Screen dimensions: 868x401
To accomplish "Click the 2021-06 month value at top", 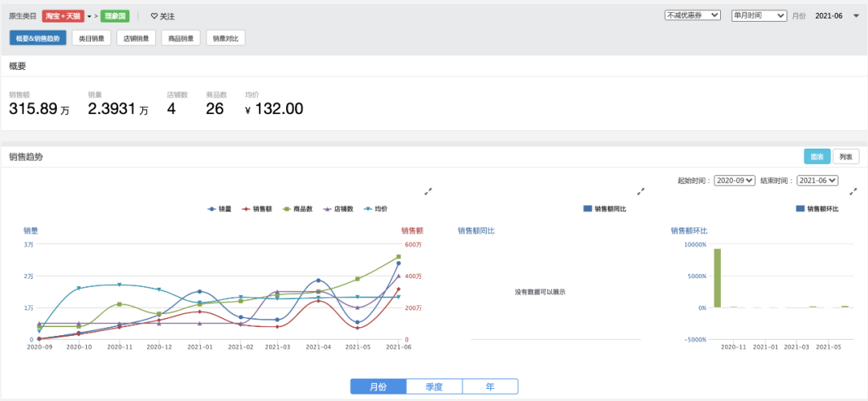I will point(829,15).
